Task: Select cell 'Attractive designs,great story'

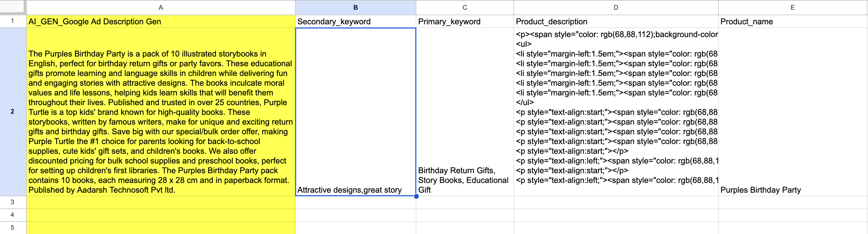Action: [355, 112]
